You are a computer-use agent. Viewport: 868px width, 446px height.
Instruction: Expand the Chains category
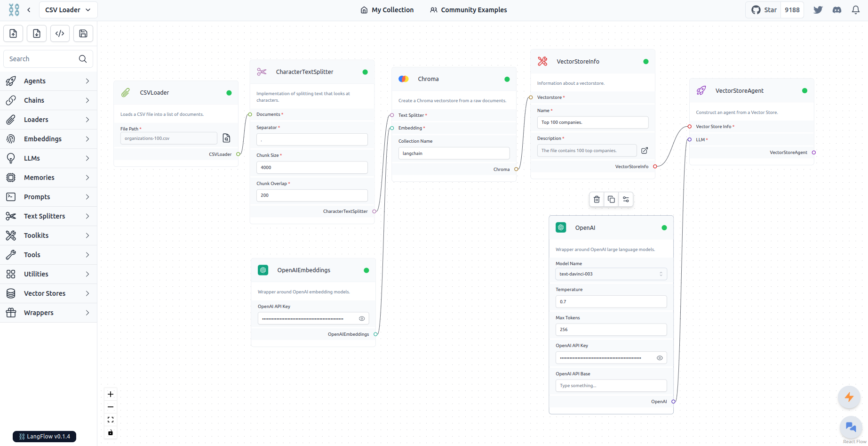(48, 100)
